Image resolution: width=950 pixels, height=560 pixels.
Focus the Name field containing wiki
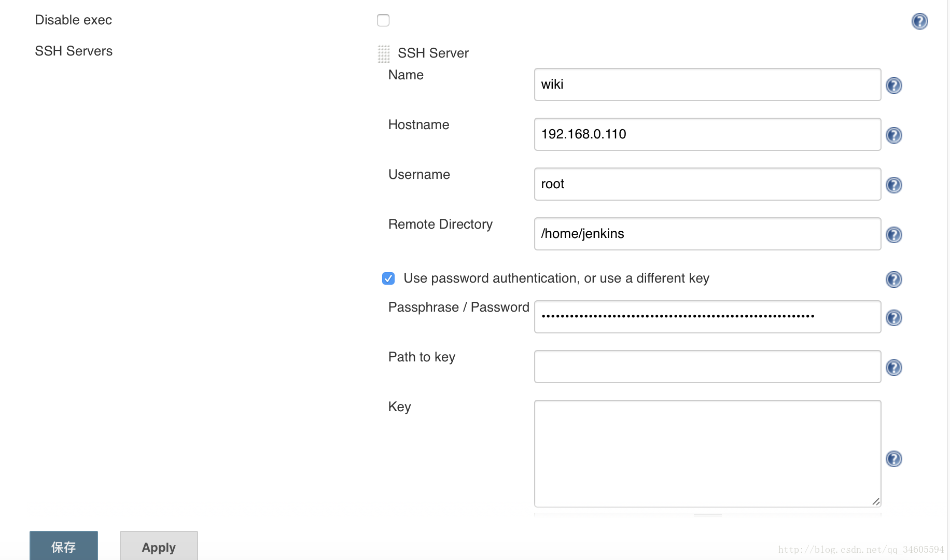click(707, 85)
